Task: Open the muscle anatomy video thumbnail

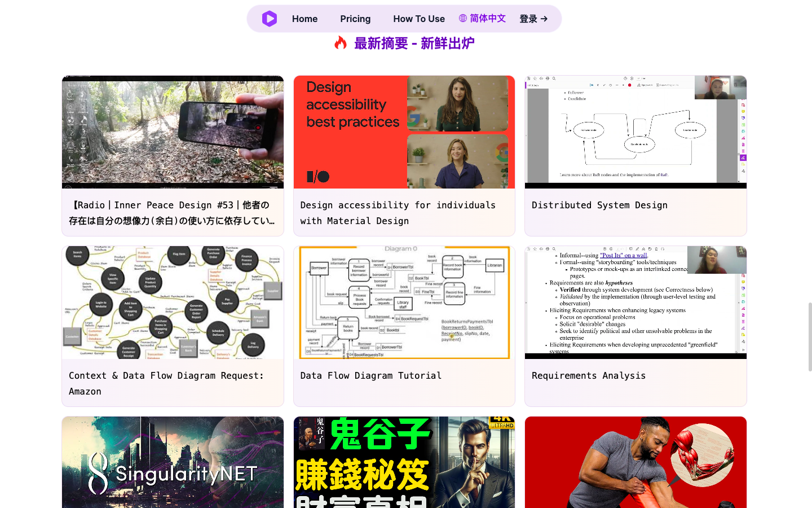Action: [636, 462]
